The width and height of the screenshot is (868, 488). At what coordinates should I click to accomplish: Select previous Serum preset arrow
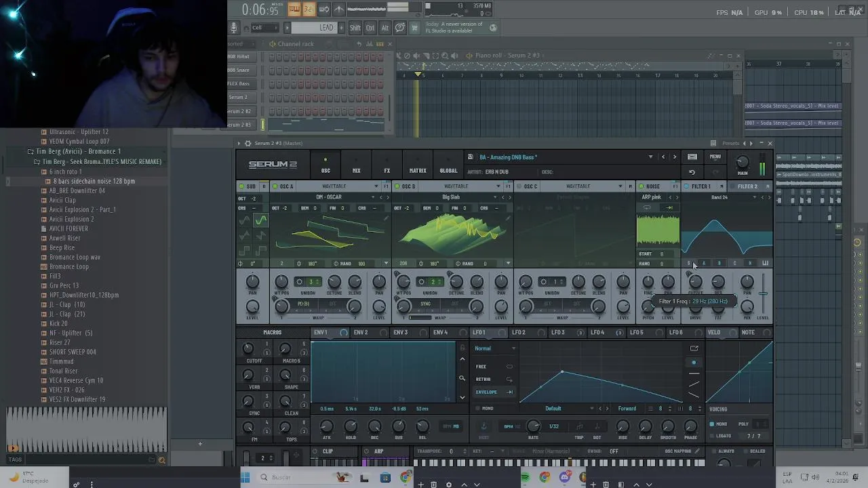tap(663, 157)
